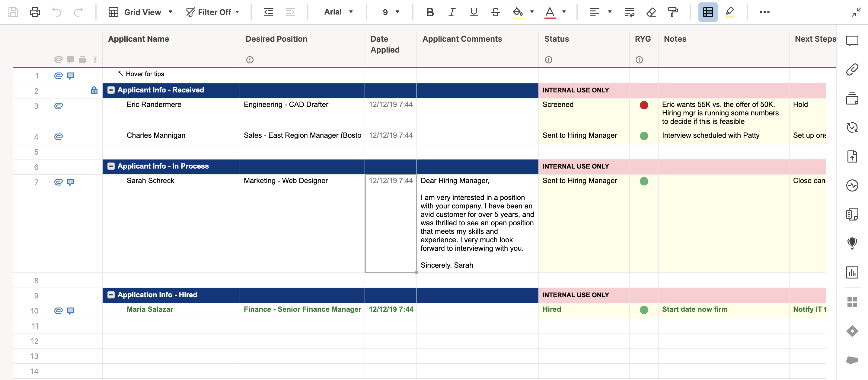Open the Update Requests panel icon
The width and height of the screenshot is (868, 380).
pyautogui.click(x=852, y=127)
